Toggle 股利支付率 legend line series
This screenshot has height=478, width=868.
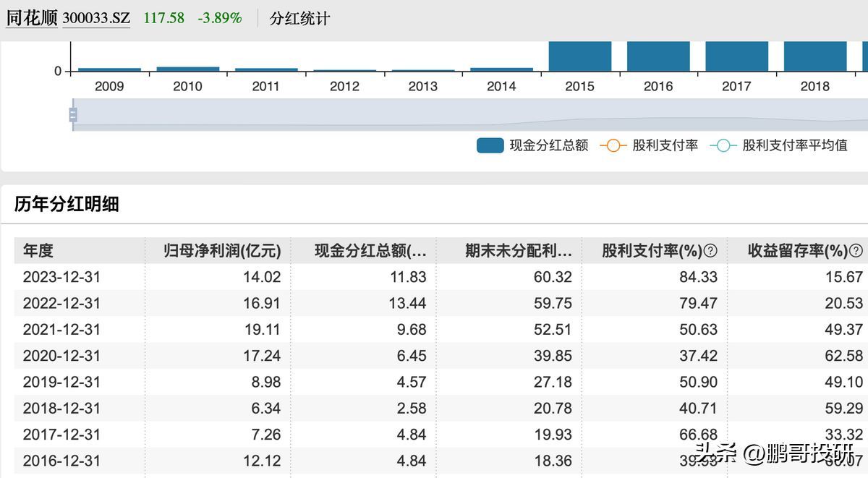[649, 145]
